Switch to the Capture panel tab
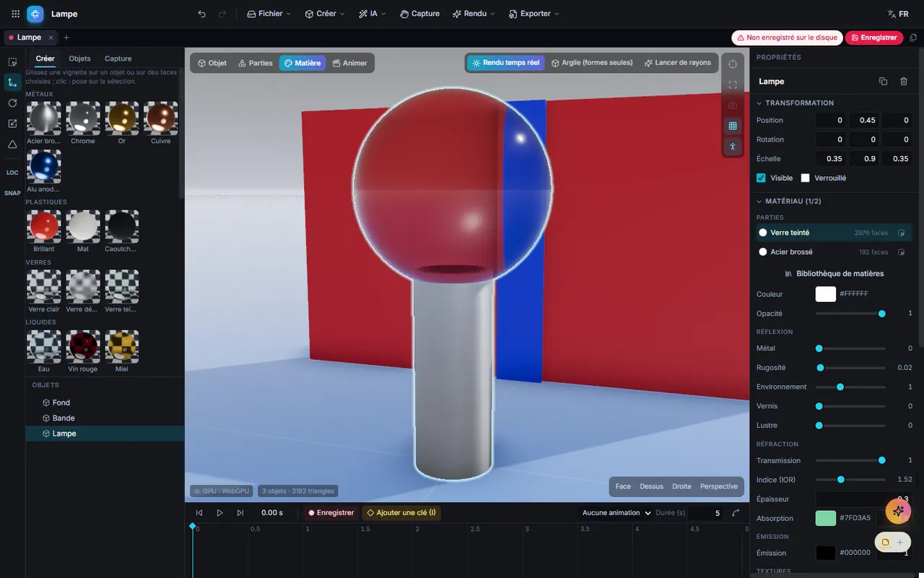This screenshot has height=578, width=924. (x=118, y=59)
